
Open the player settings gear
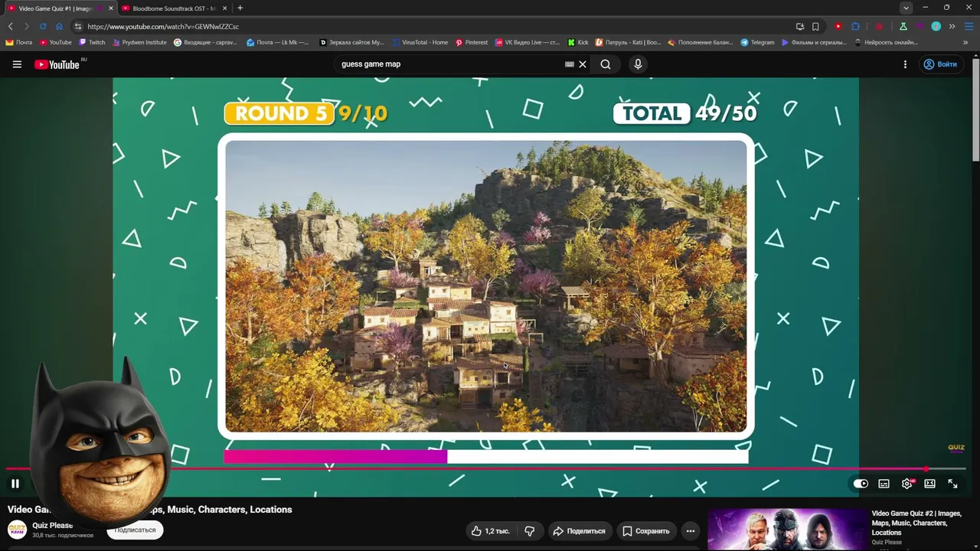907,484
